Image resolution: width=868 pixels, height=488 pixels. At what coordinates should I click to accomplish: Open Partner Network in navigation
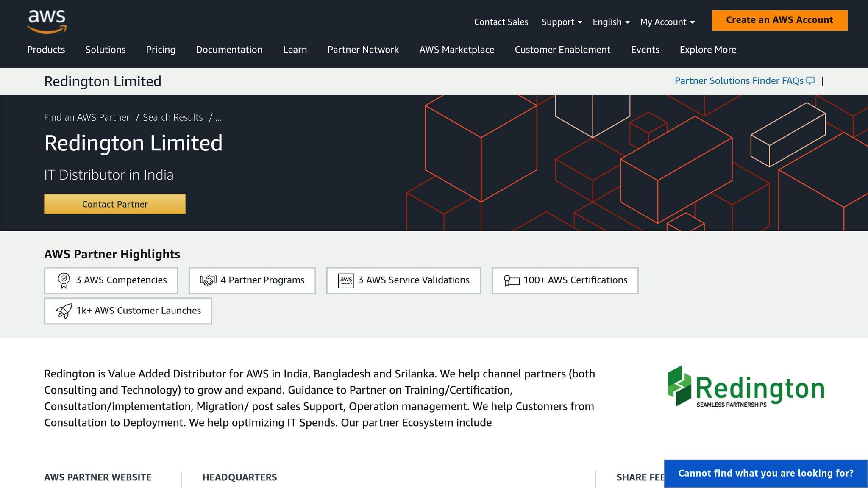point(363,50)
